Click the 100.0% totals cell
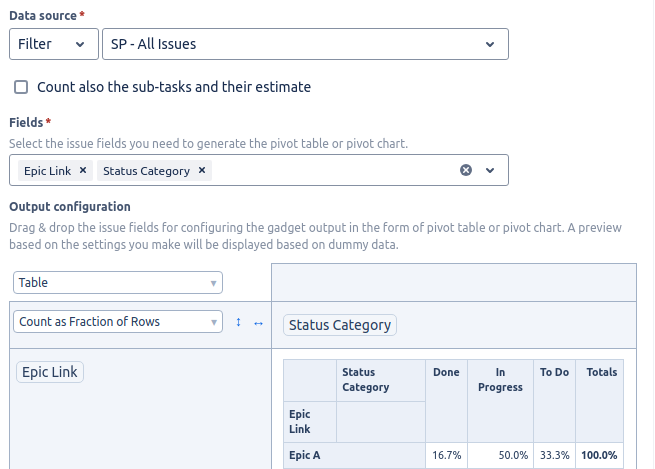655x469 pixels. click(599, 455)
